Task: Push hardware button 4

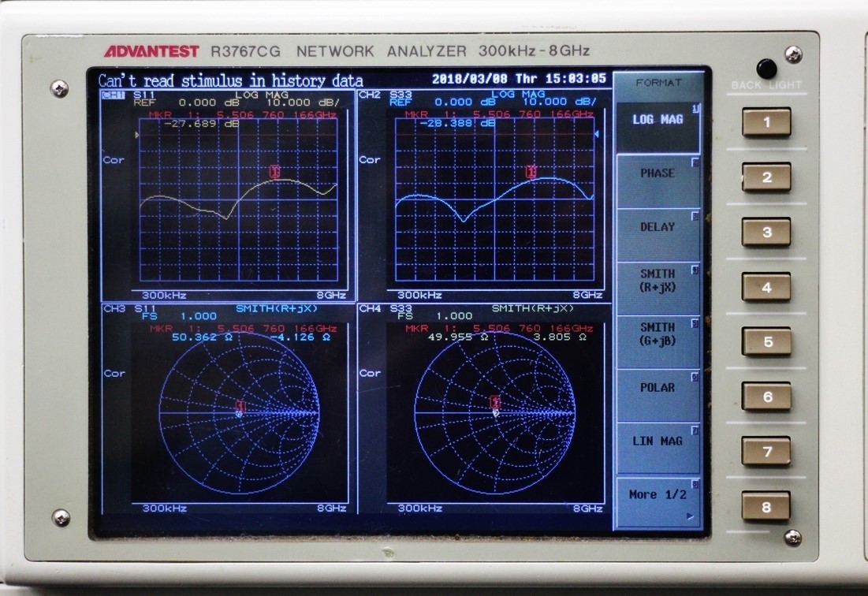Action: coord(766,287)
